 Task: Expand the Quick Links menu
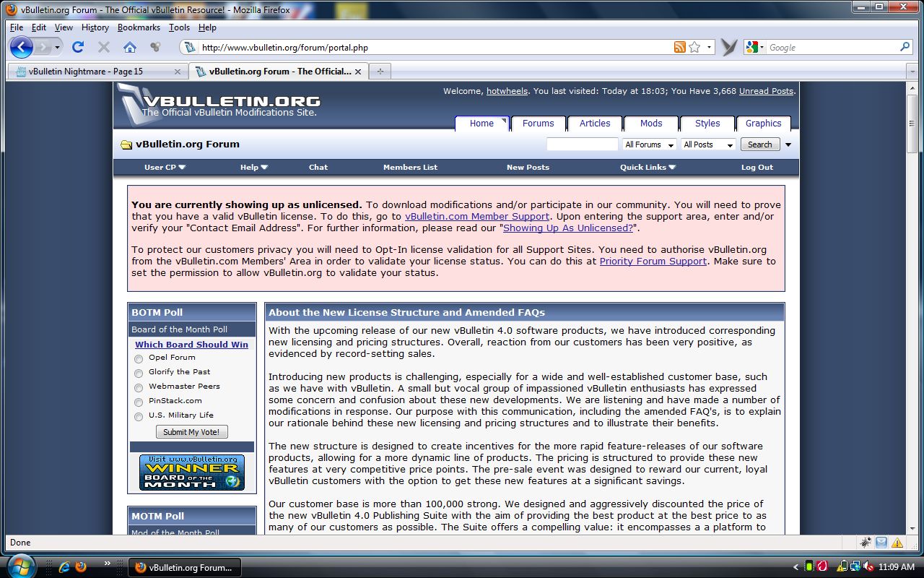click(648, 167)
